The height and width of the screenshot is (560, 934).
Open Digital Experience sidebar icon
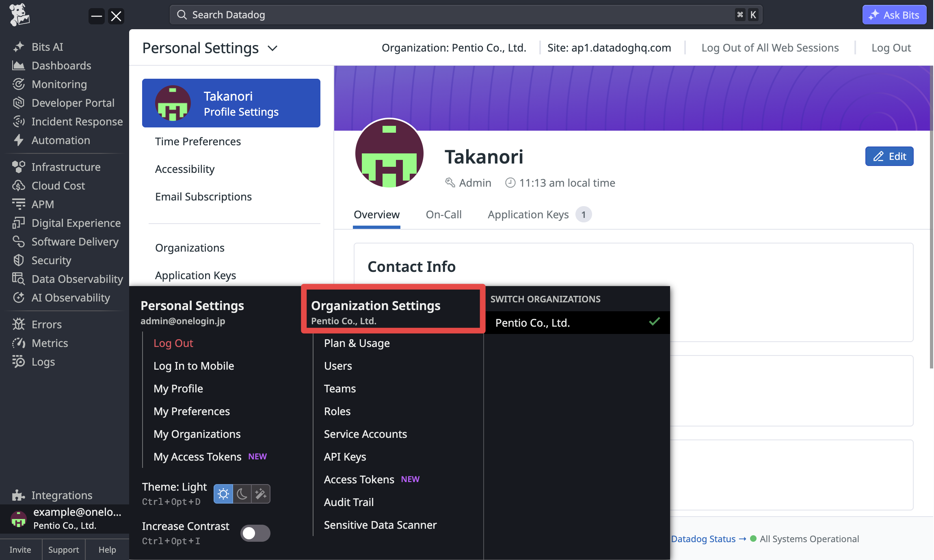pyautogui.click(x=18, y=223)
